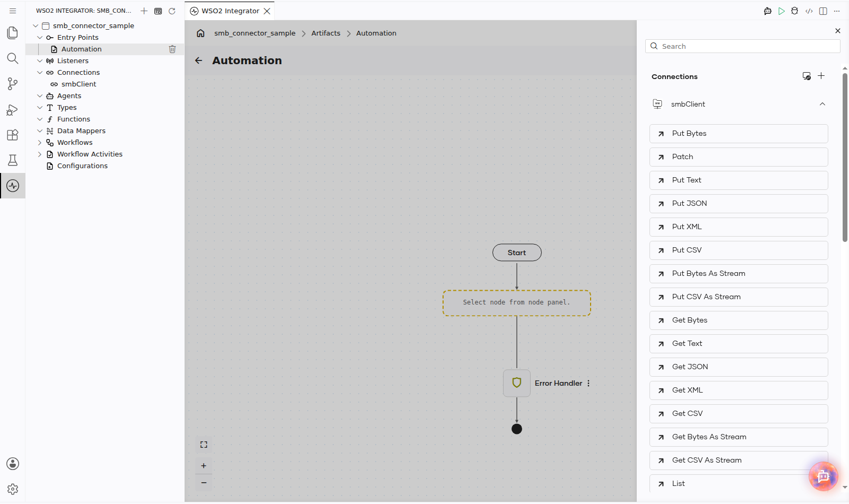Select the smbClient connection in tree
The width and height of the screenshot is (849, 504).
tap(79, 84)
